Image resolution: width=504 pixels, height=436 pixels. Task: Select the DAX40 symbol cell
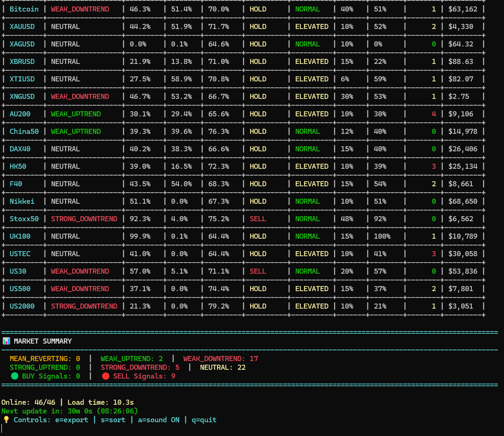click(x=20, y=149)
